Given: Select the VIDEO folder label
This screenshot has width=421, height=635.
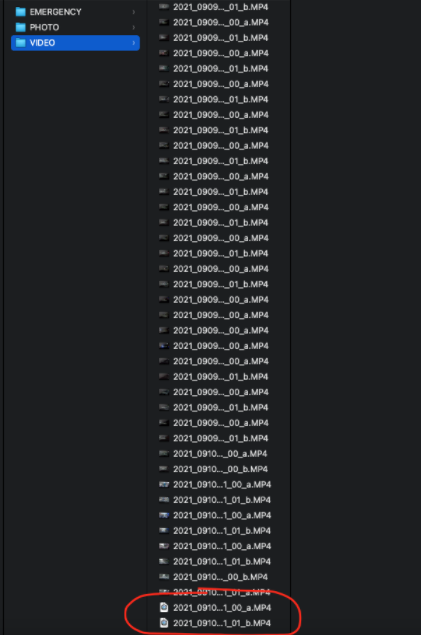Looking at the screenshot, I should pos(42,43).
